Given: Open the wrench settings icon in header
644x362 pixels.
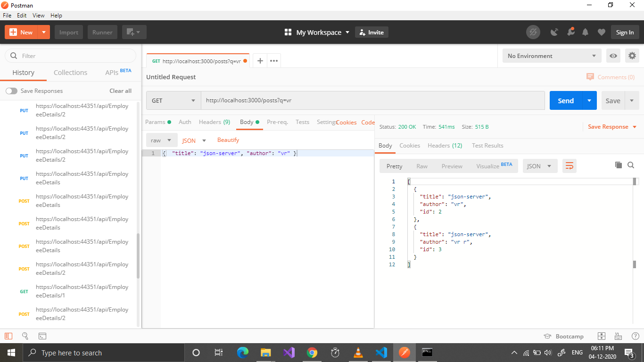Looking at the screenshot, I should 570,32.
